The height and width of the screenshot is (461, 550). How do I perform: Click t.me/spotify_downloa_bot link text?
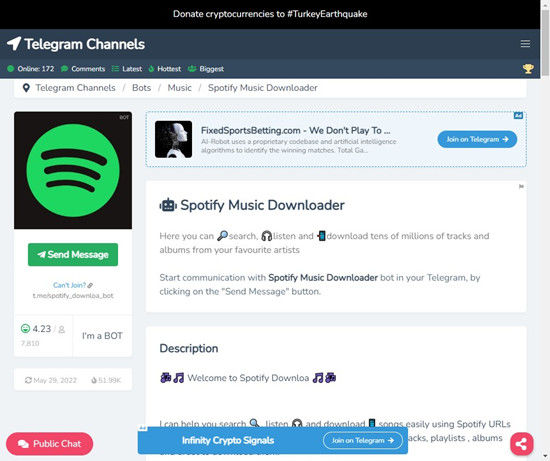[73, 295]
